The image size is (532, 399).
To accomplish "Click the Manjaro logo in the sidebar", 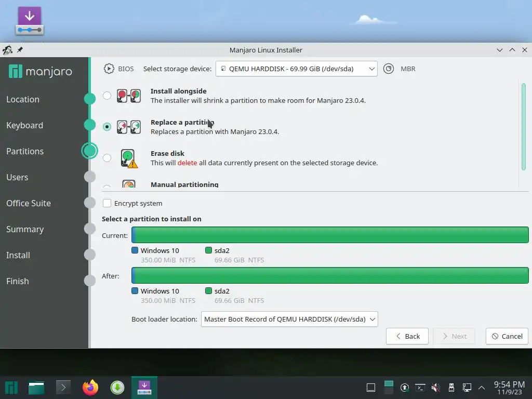I will (41, 71).
